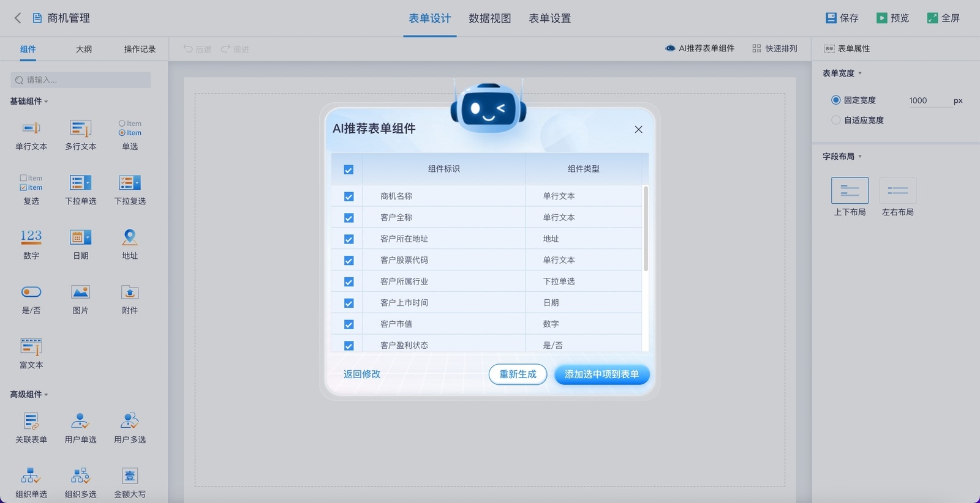Uncheck the 商机名称 row checkbox

pyautogui.click(x=349, y=196)
